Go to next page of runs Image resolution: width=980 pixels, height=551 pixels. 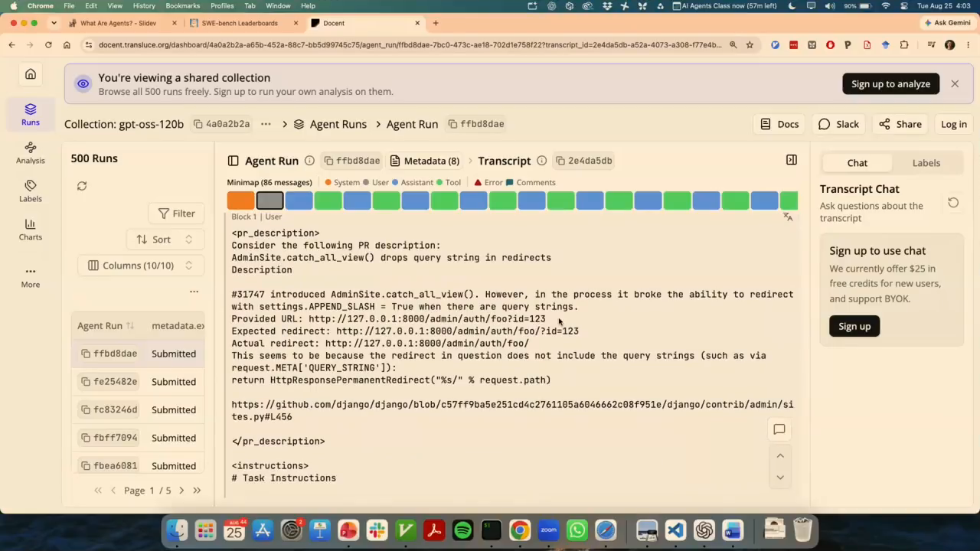point(181,491)
